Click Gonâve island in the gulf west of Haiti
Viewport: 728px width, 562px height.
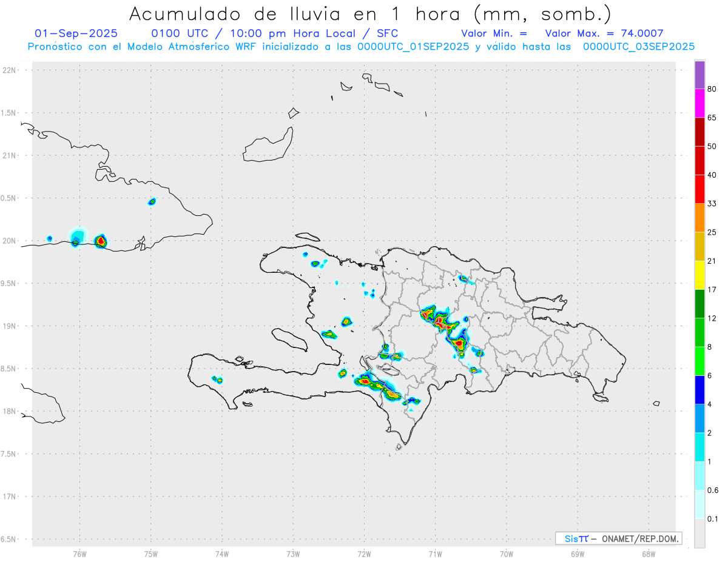coord(289,340)
